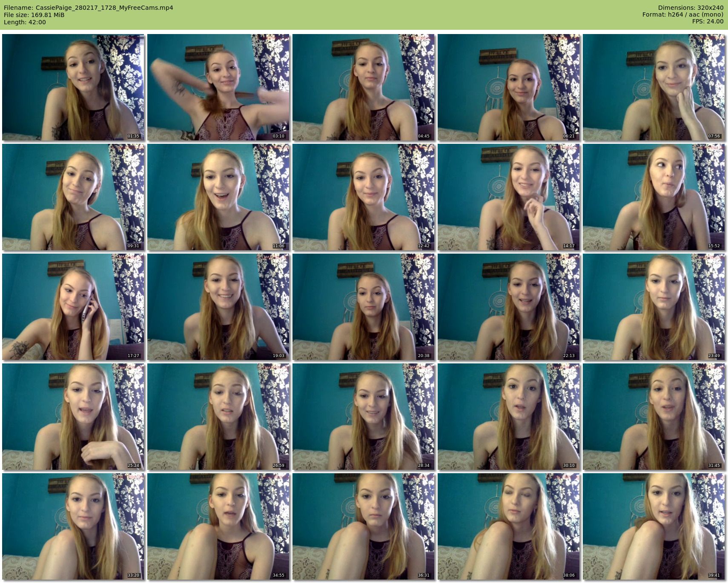Click the 38:06 timestamp label
This screenshot has height=583, width=728.
(x=569, y=575)
